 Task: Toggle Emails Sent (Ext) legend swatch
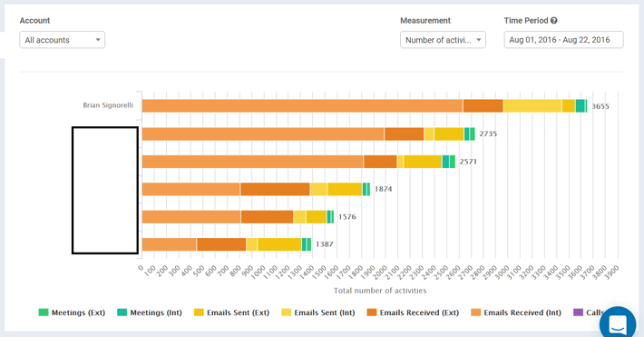coord(199,312)
